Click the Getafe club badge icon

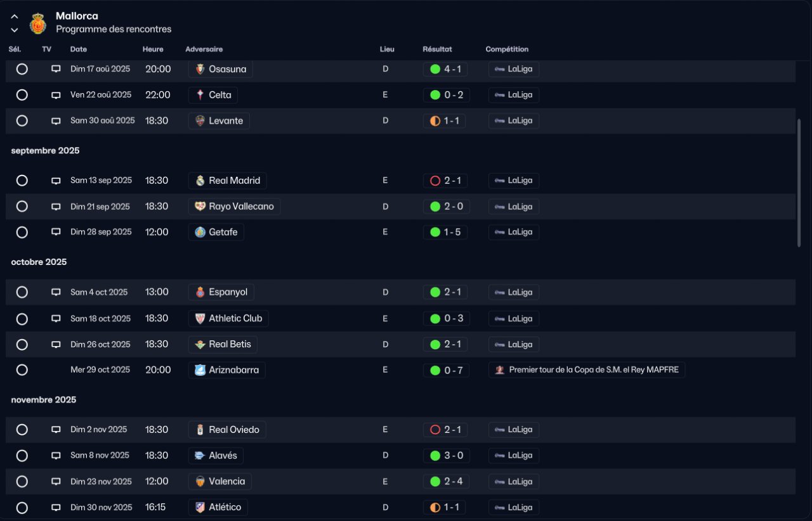200,232
